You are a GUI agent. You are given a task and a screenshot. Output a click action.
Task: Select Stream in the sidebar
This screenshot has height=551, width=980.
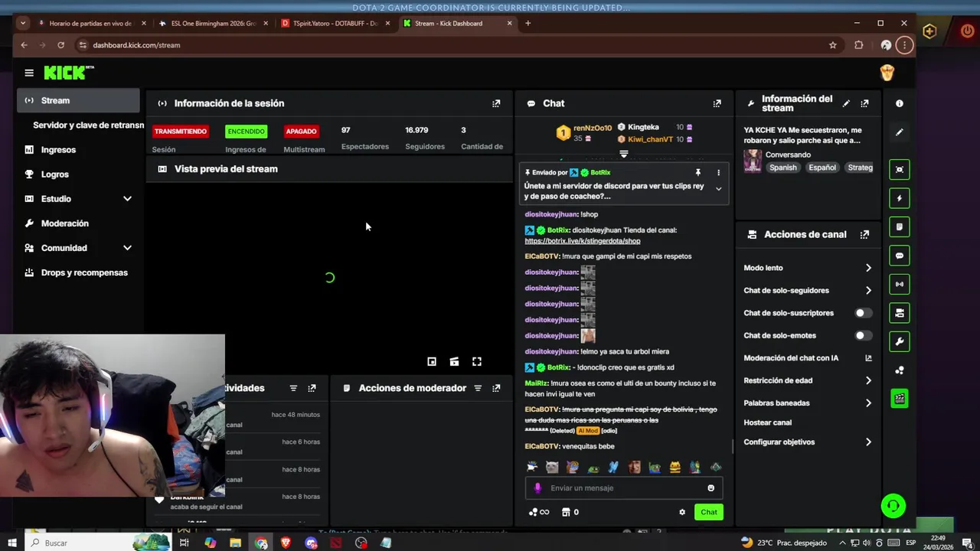pos(78,100)
